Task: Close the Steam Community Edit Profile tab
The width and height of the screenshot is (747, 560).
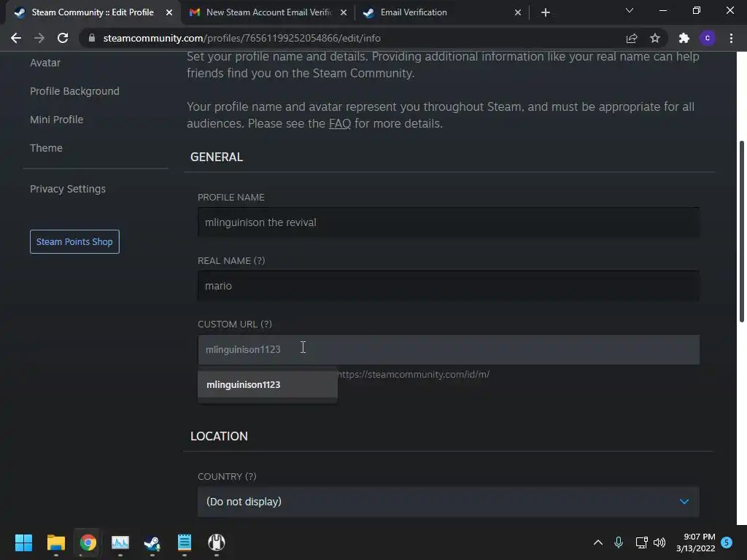Action: [x=169, y=12]
